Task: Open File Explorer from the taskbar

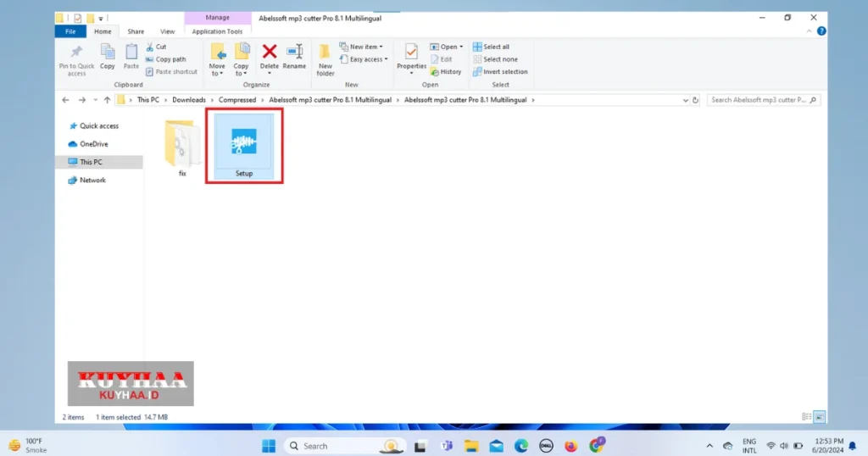Action: (471, 446)
